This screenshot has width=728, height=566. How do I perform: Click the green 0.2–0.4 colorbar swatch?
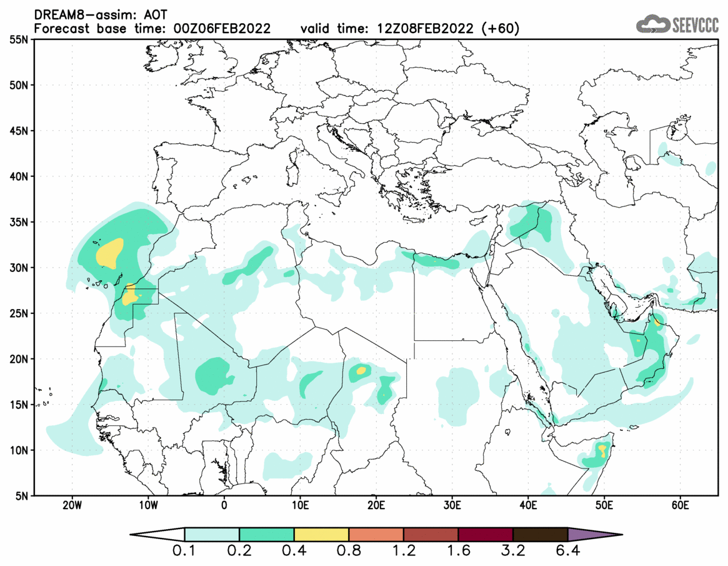(x=266, y=534)
